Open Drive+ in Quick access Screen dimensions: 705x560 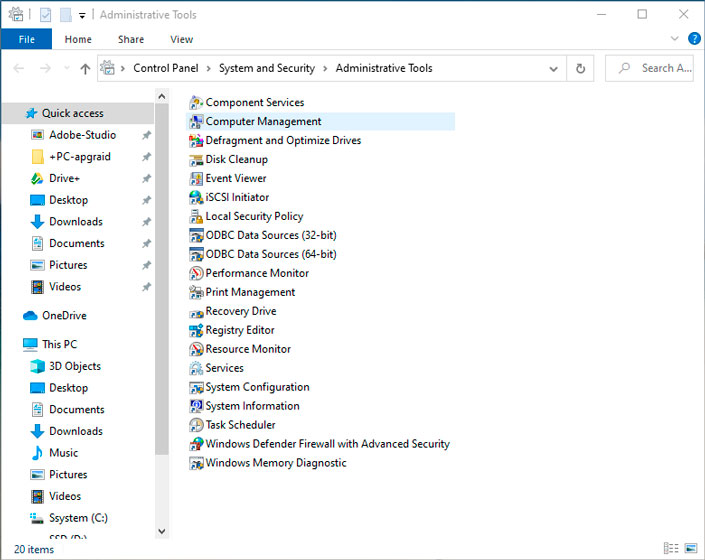coord(64,178)
